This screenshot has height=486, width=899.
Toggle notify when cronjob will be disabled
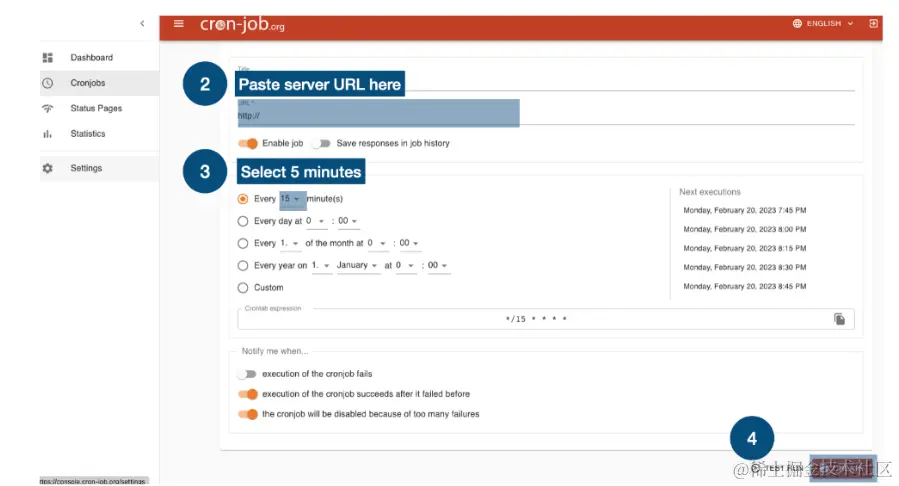pyautogui.click(x=248, y=414)
